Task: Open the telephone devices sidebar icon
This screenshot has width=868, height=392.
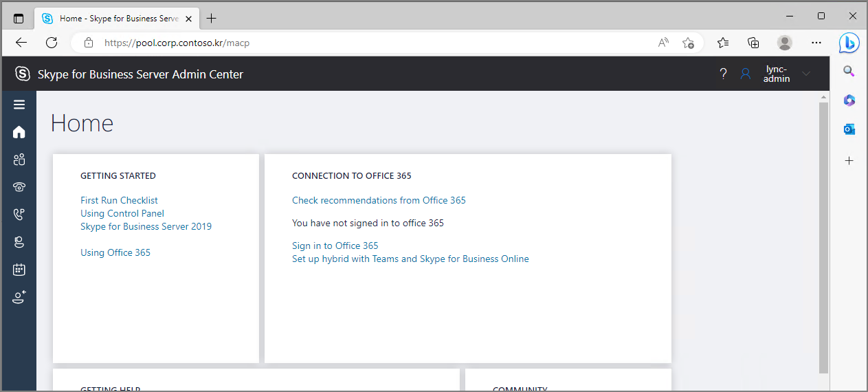Action: click(x=19, y=187)
